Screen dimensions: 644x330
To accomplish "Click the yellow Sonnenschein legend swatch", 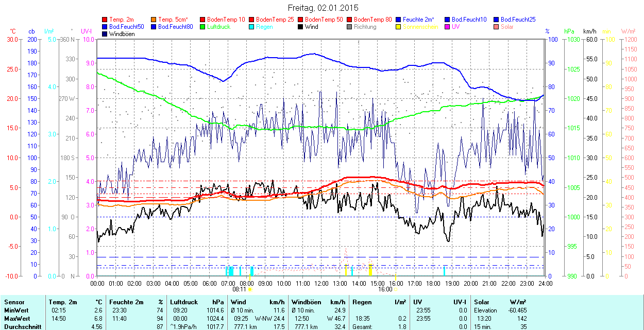I will point(398,26).
